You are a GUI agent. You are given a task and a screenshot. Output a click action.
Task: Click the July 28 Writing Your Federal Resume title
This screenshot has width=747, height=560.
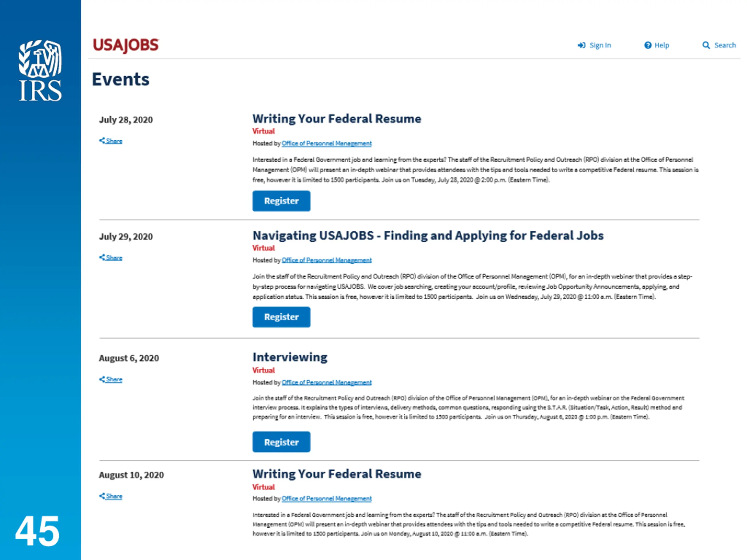[x=337, y=119]
